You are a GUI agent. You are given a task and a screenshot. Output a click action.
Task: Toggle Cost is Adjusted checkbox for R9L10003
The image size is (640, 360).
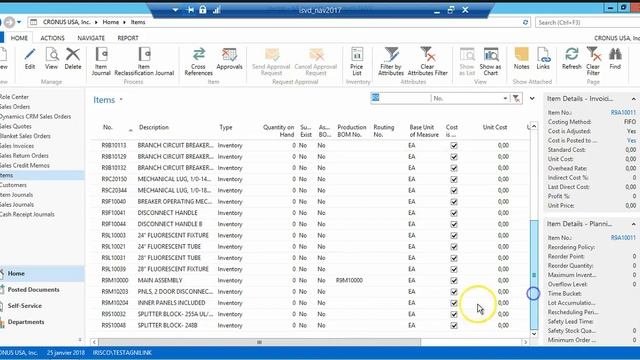coord(454,236)
